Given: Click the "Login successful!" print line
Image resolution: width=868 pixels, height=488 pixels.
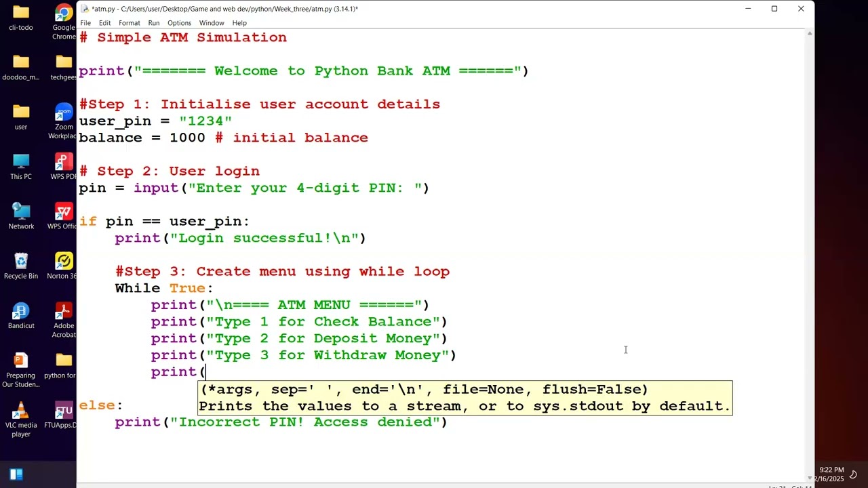Looking at the screenshot, I should (241, 238).
